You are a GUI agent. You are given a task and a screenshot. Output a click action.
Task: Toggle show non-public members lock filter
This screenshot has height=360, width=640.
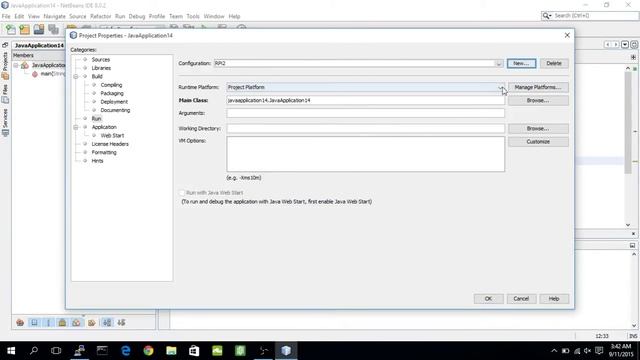pyautogui.click(x=62, y=322)
